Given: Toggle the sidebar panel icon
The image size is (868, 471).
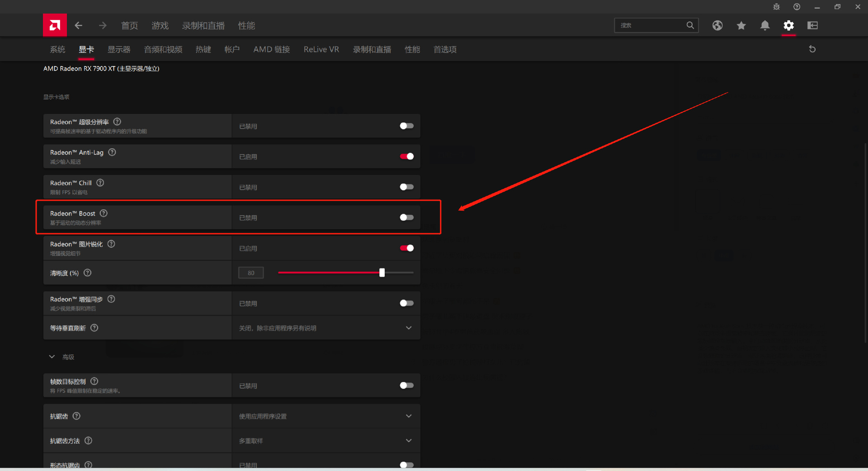Looking at the screenshot, I should click(x=812, y=25).
